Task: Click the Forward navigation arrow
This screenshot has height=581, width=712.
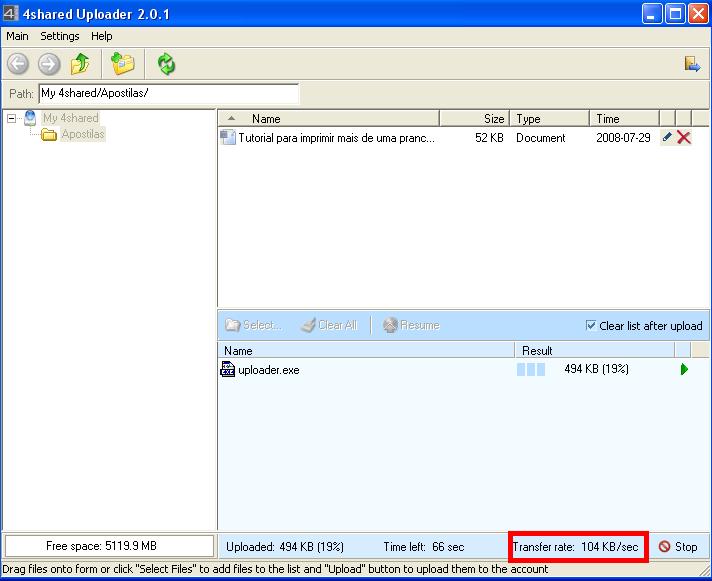Action: 49,64
